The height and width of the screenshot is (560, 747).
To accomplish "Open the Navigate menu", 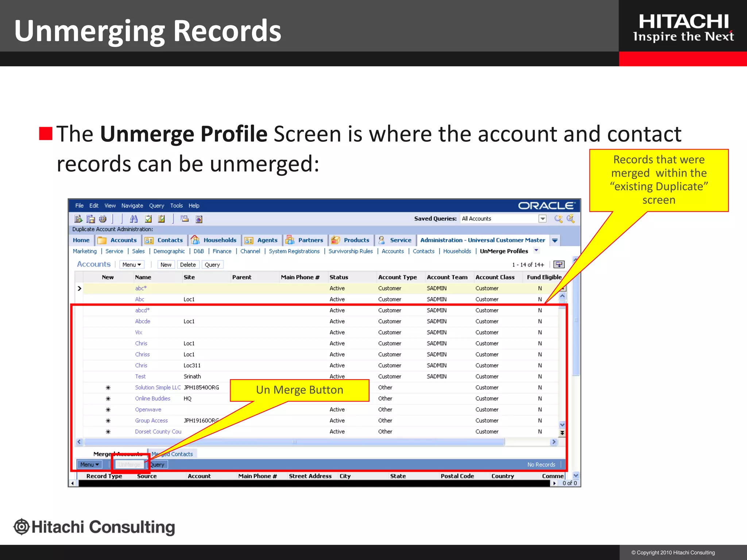I will click(132, 206).
